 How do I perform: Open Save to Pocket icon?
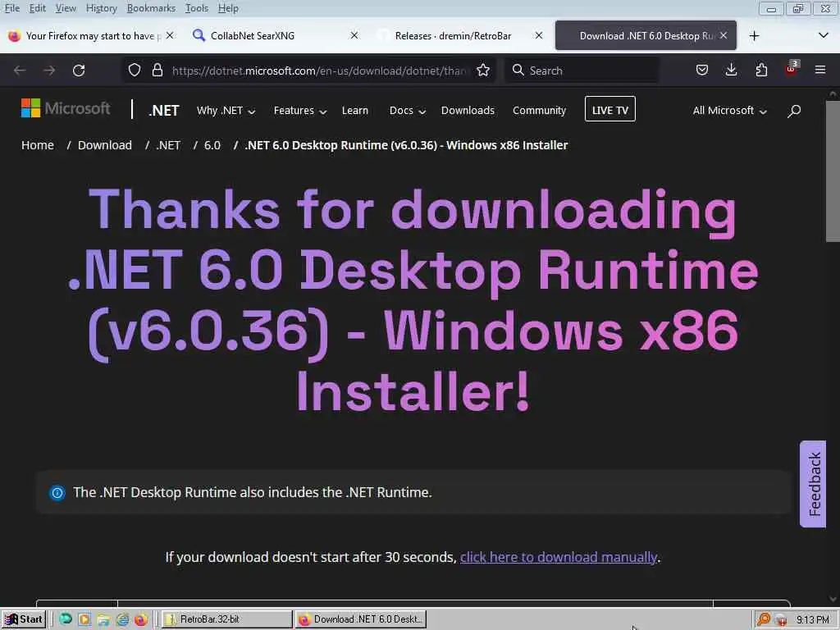[702, 71]
